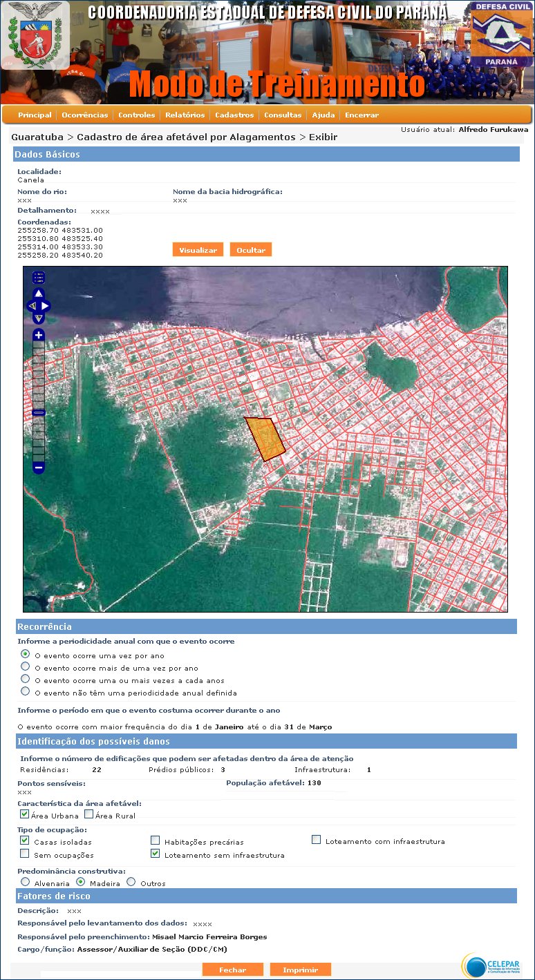Select Alvenaria as predominant construction
The width and height of the screenshot is (535, 980).
[x=26, y=882]
